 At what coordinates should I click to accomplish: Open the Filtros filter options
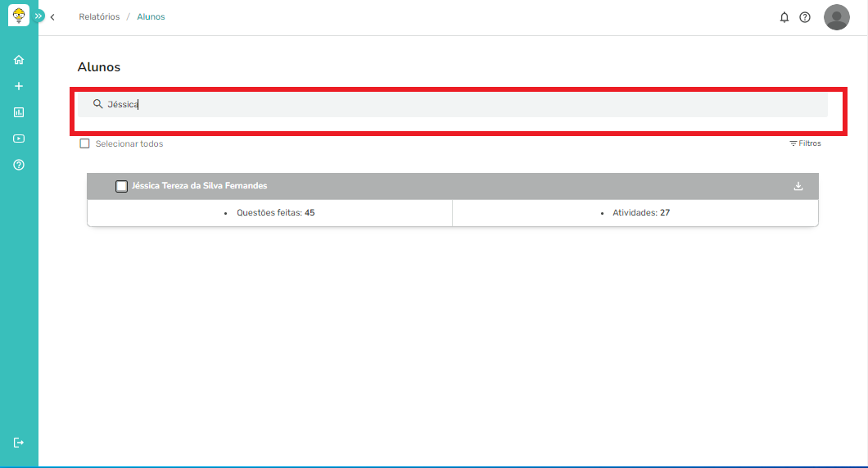805,143
